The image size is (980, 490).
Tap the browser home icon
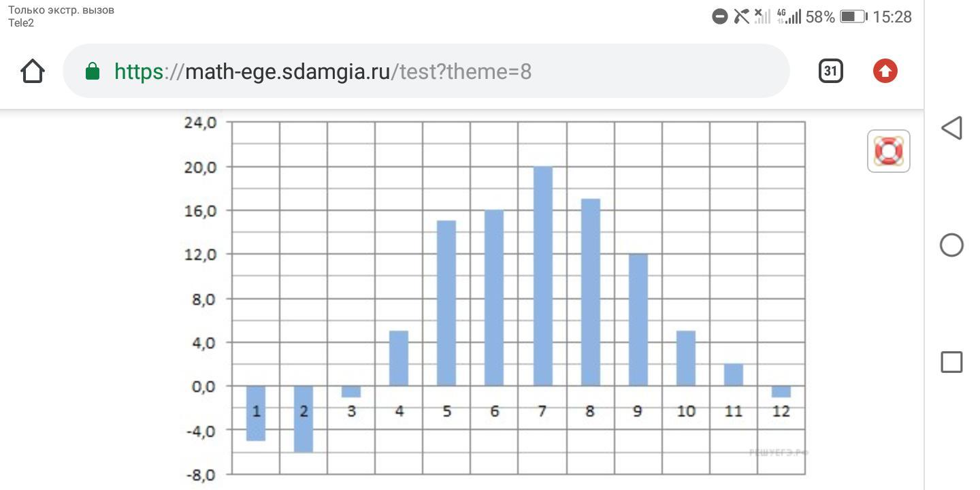(33, 71)
